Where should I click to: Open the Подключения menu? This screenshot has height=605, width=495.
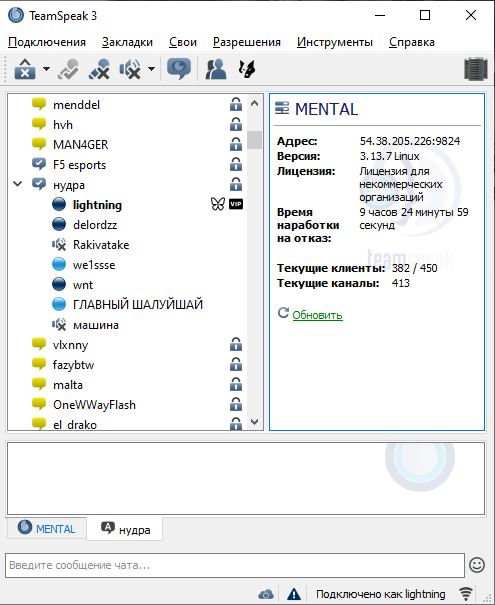[47, 42]
